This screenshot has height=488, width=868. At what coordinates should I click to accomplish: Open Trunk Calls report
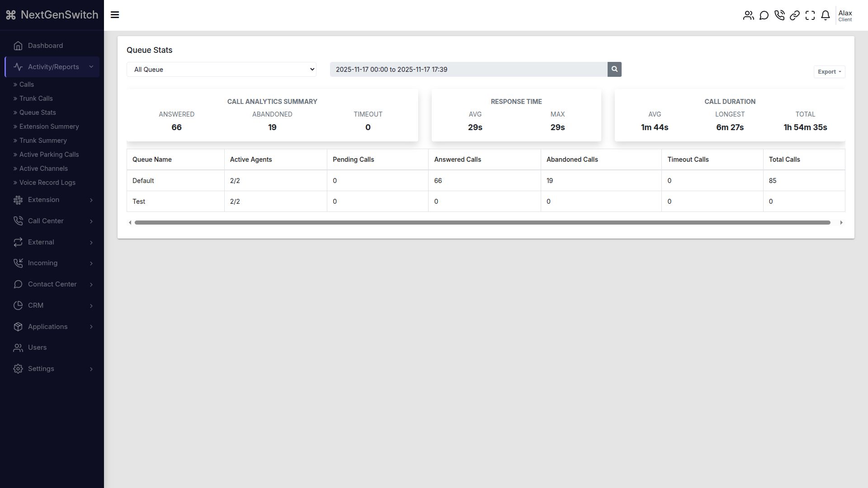coord(36,99)
